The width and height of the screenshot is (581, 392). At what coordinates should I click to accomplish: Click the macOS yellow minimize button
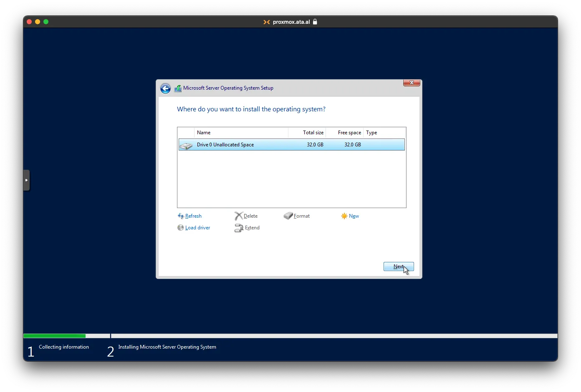38,22
